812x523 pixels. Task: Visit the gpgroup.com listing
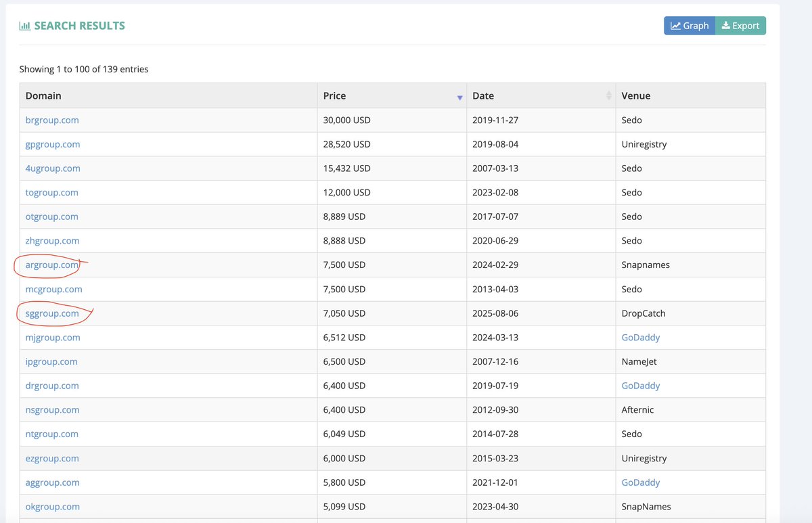coord(53,143)
